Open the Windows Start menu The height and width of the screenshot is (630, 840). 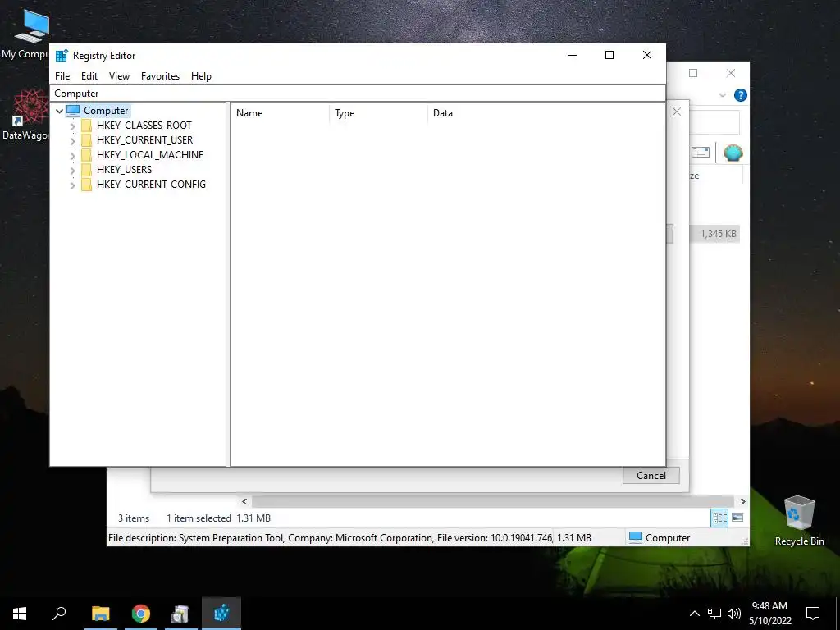20,614
